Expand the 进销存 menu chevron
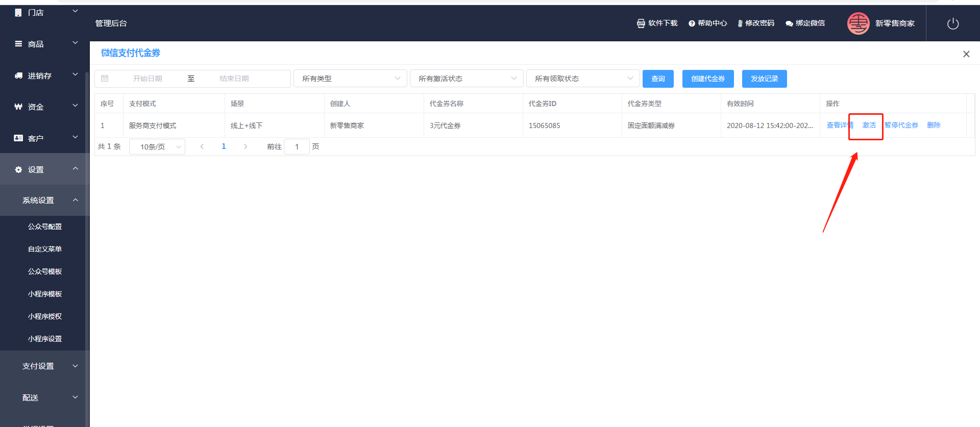This screenshot has height=427, width=980. [75, 74]
